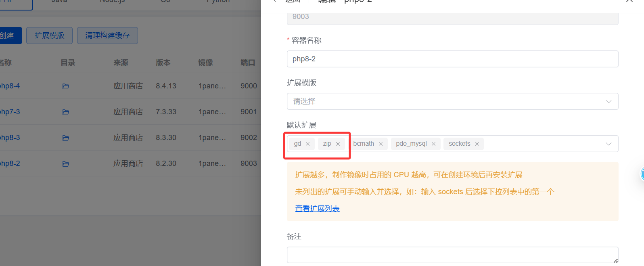Remove the pdo_mysql extension tag
The width and height of the screenshot is (644, 266).
pyautogui.click(x=433, y=144)
